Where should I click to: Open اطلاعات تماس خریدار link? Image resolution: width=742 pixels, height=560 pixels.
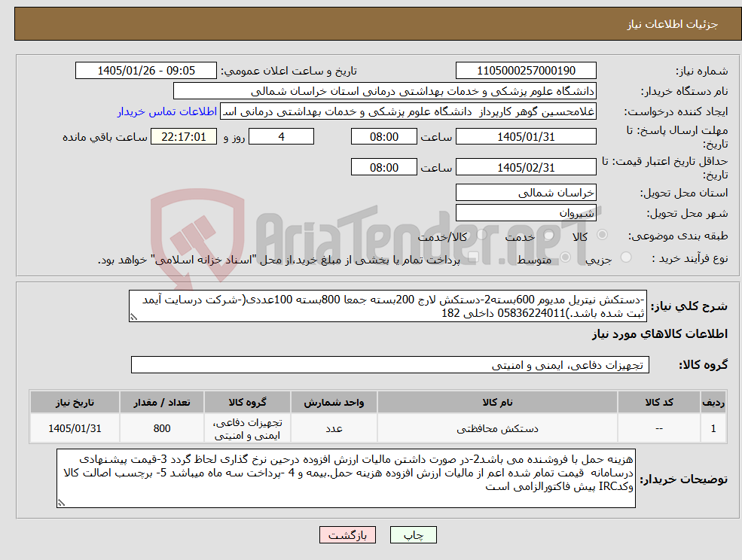tap(167, 111)
